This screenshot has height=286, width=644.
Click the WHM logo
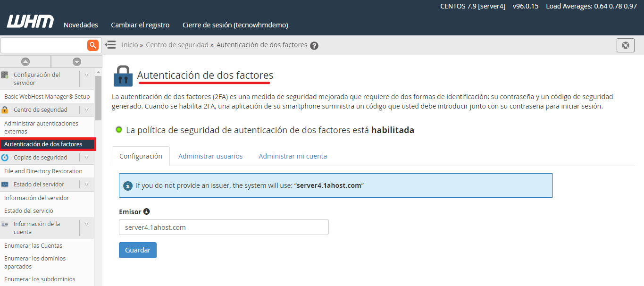[x=30, y=22]
